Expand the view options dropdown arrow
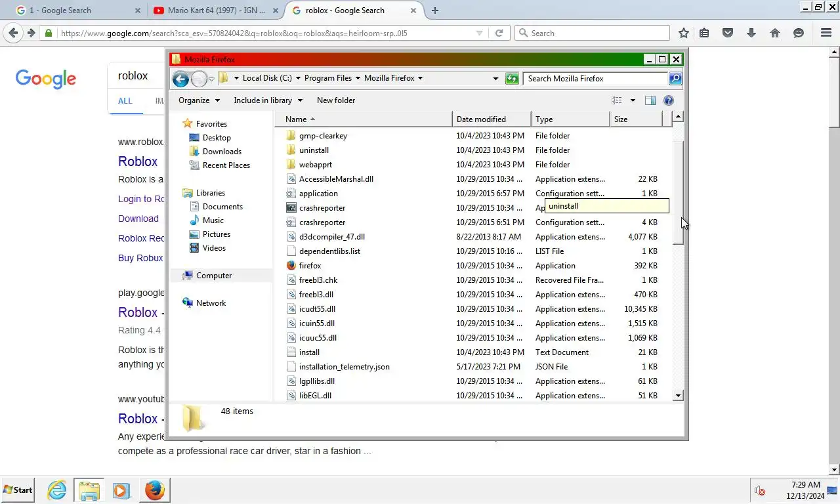This screenshot has width=840, height=504. (633, 100)
